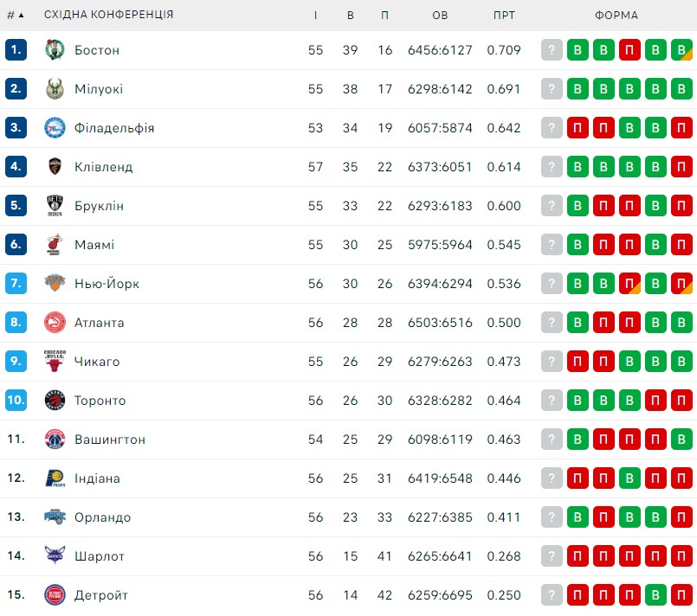Viewport: 697px width, 616px height.
Task: Click Indiana's green В win badge
Action: [629, 478]
